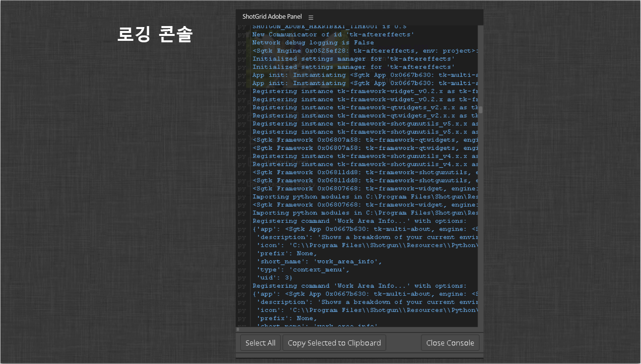This screenshot has height=364, width=641.
Task: Click the "'type': 'context_menu'" log line
Action: 303,270
